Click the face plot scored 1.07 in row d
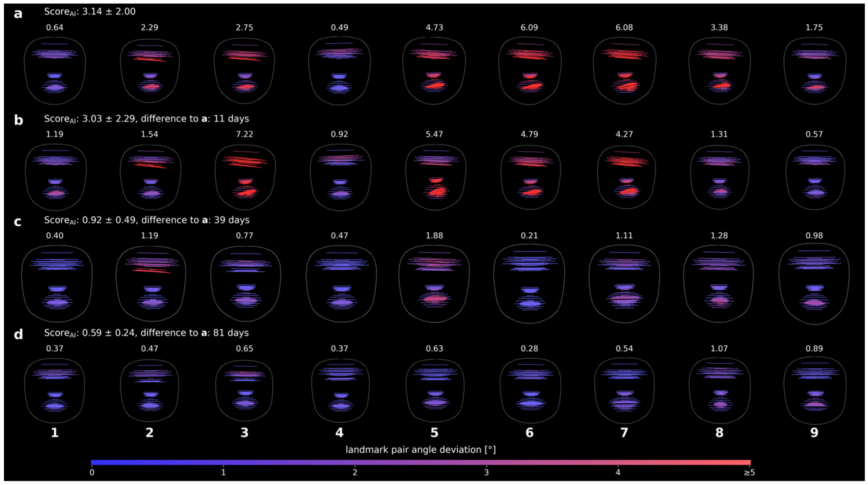This screenshot has width=868, height=485. click(719, 391)
